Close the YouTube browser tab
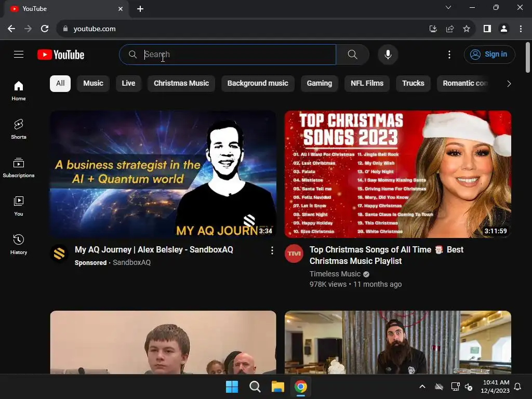The height and width of the screenshot is (399, 532). [x=121, y=9]
